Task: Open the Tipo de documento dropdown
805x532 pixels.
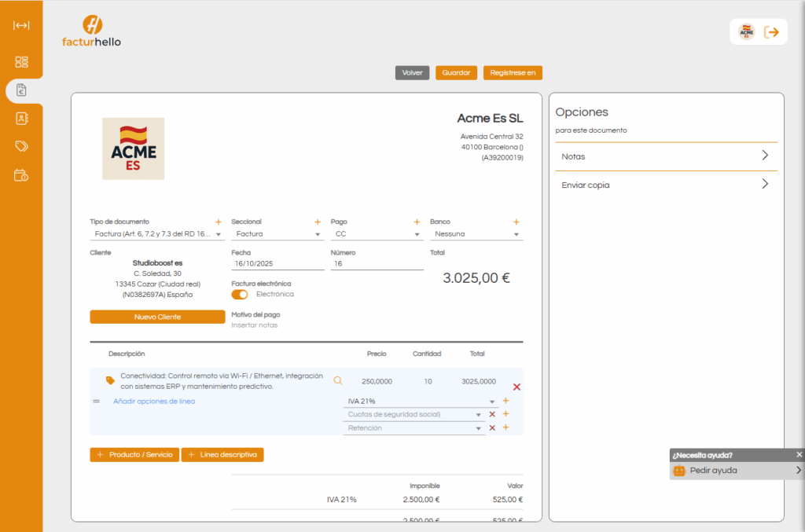Action: [x=157, y=234]
